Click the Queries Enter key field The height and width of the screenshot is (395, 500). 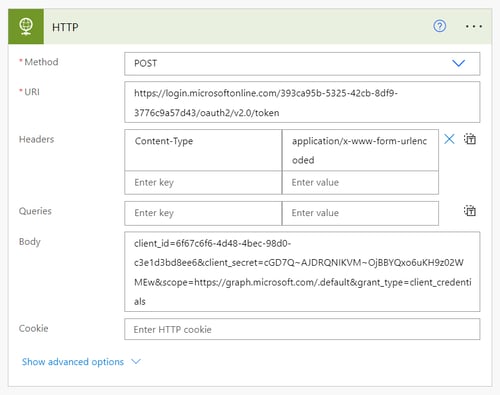pyautogui.click(x=203, y=213)
